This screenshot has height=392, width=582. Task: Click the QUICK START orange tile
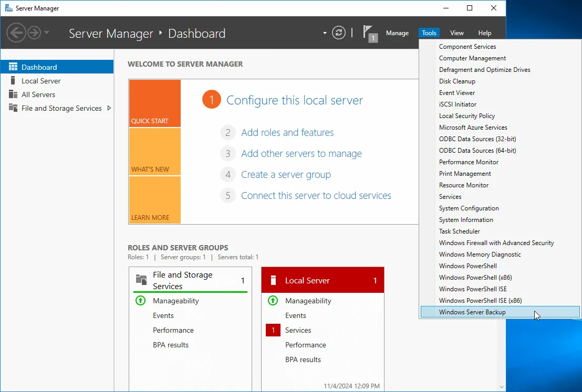tap(154, 103)
